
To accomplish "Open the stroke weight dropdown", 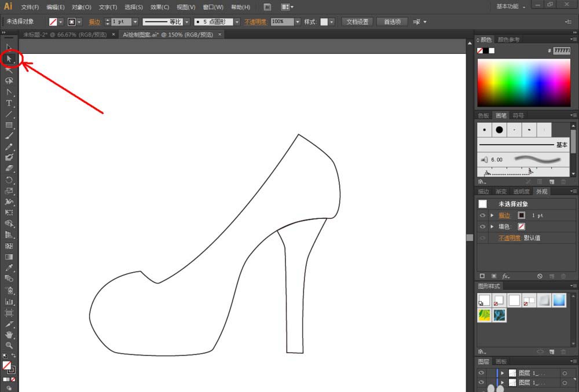I will tap(135, 21).
